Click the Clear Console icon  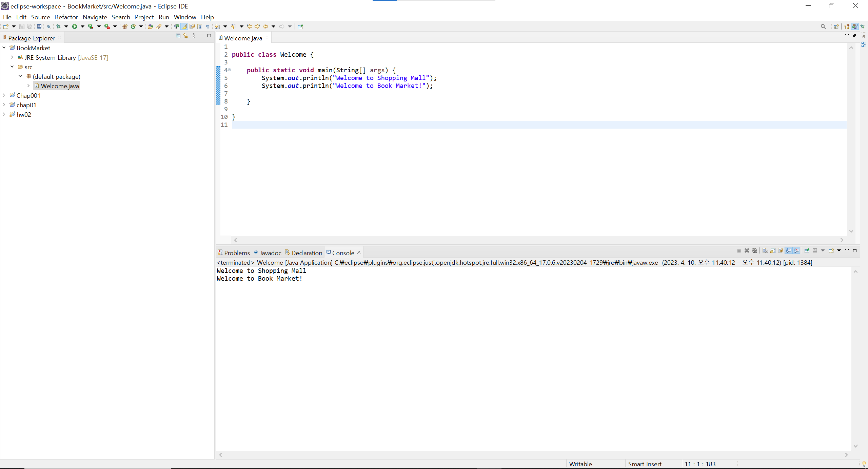pos(765,250)
